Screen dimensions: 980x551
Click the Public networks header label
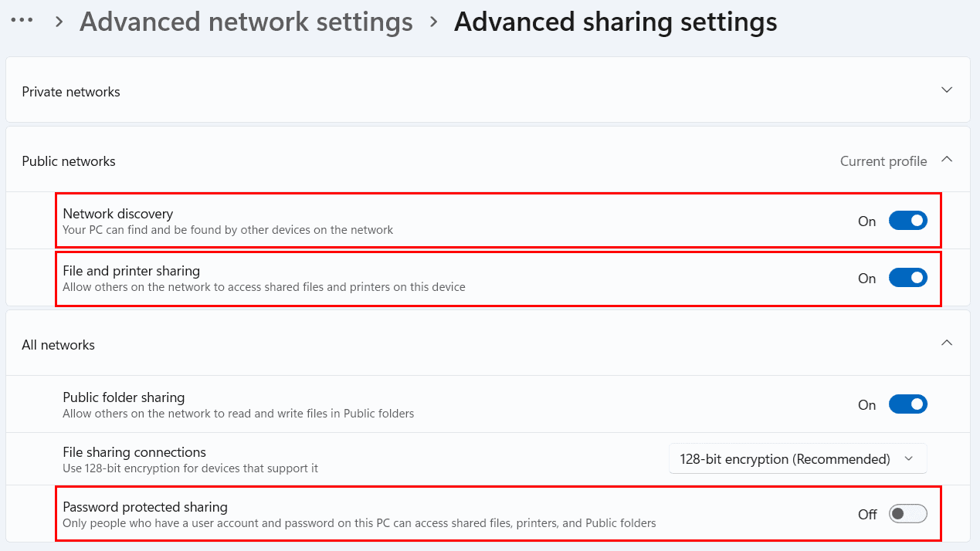pos(69,161)
